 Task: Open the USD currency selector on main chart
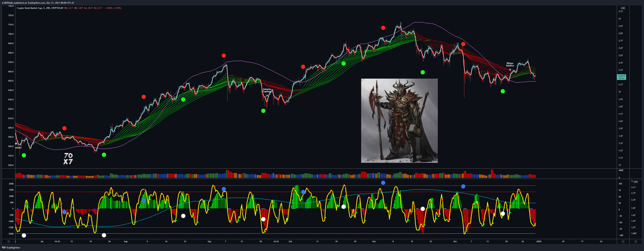coord(623,8)
